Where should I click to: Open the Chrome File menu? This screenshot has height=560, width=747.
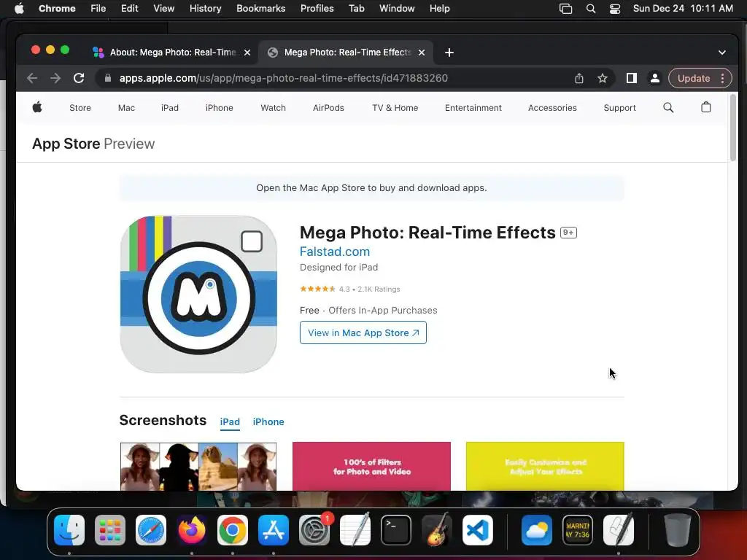98,9
